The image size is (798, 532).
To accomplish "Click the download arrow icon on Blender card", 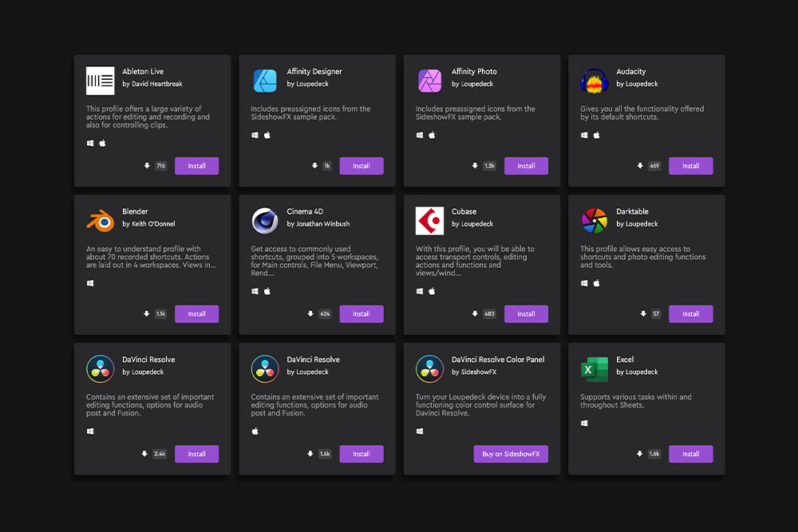I will (x=147, y=313).
